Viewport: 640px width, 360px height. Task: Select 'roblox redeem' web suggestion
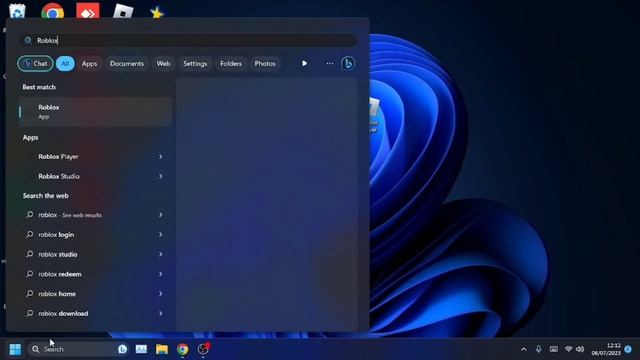[95, 274]
